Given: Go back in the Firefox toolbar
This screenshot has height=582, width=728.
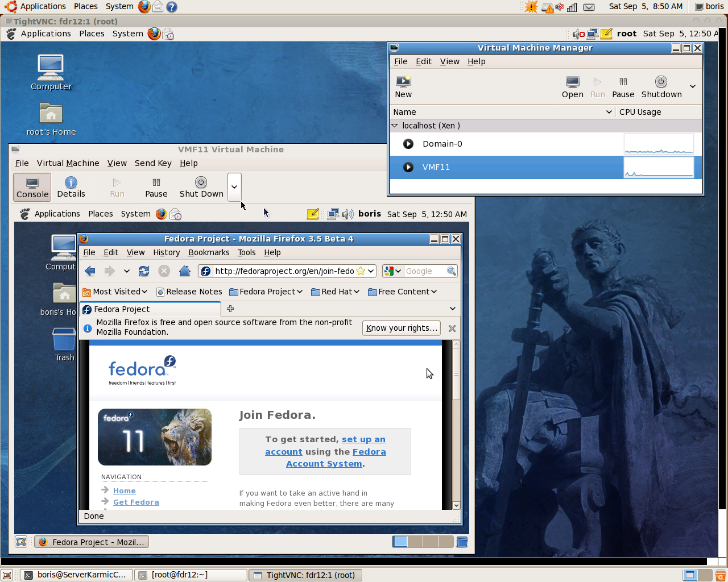Looking at the screenshot, I should (x=90, y=271).
